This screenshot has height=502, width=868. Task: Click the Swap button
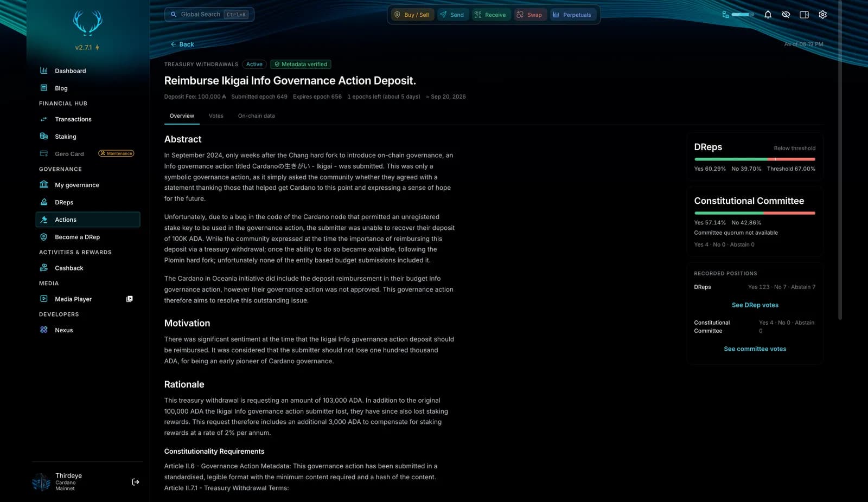click(529, 15)
